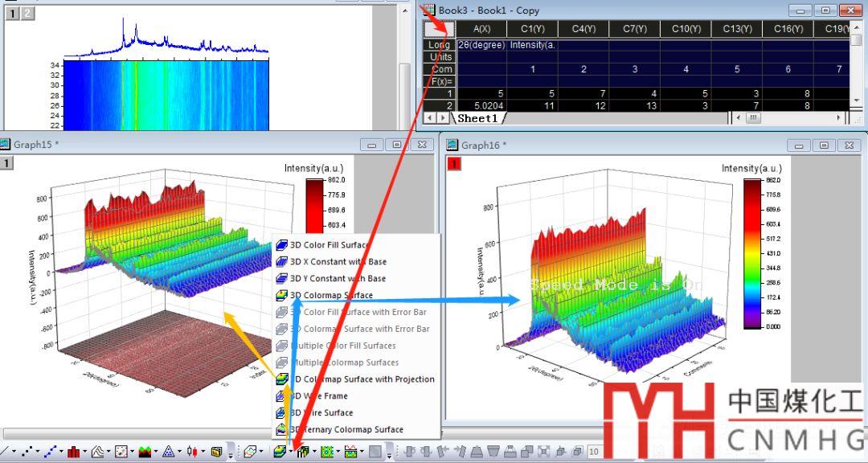Click the stock candlestick chart icon

(x=192, y=452)
